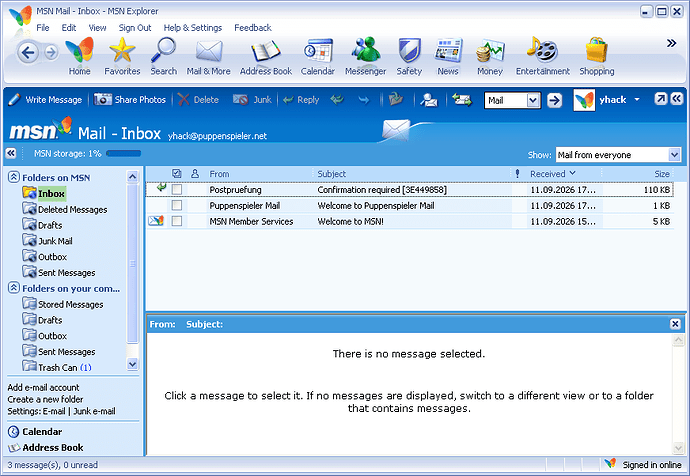Image resolution: width=690 pixels, height=476 pixels.
Task: Click the Add contact icon in mail toolbar
Action: coord(429,100)
